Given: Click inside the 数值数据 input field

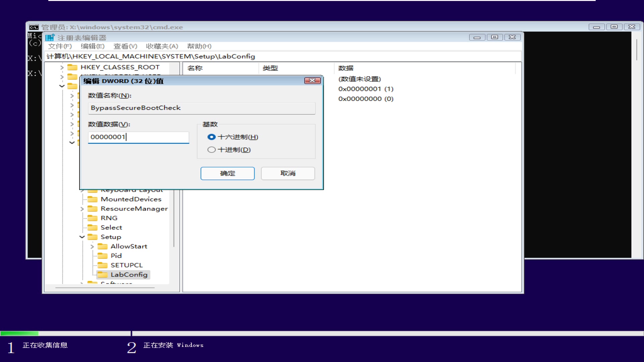Looking at the screenshot, I should tap(138, 137).
